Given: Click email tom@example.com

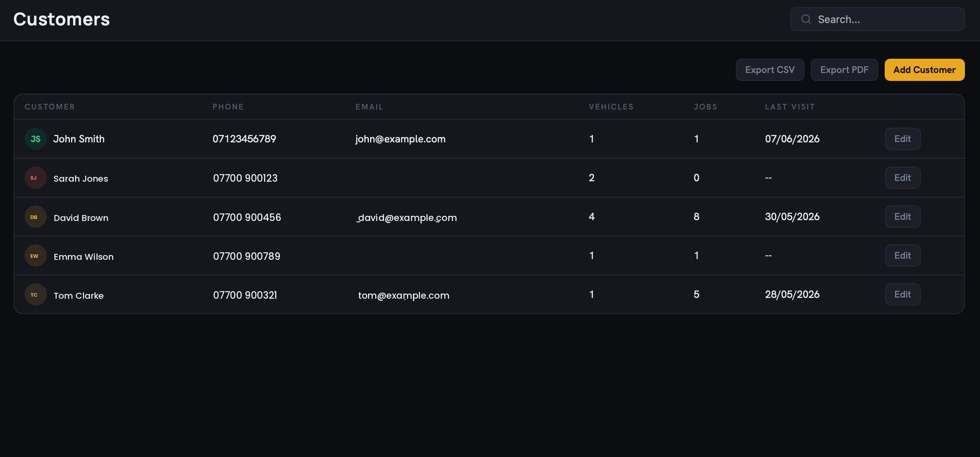Looking at the screenshot, I should point(404,296).
